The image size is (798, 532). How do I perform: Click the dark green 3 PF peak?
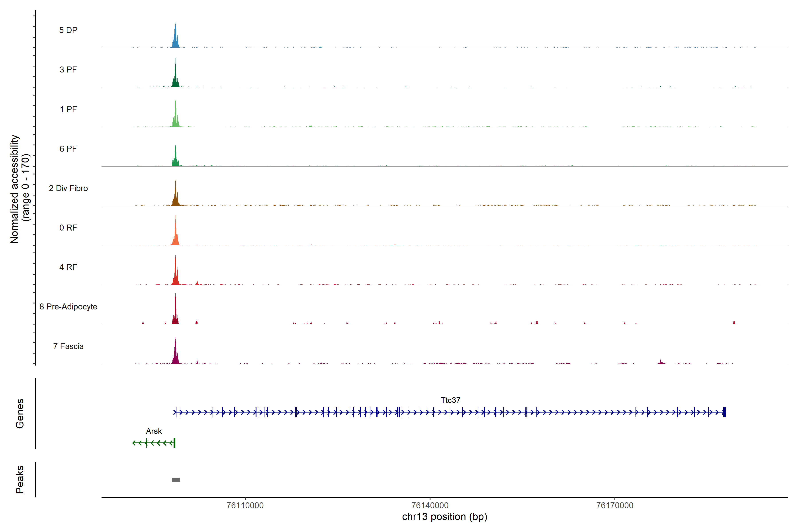click(175, 79)
